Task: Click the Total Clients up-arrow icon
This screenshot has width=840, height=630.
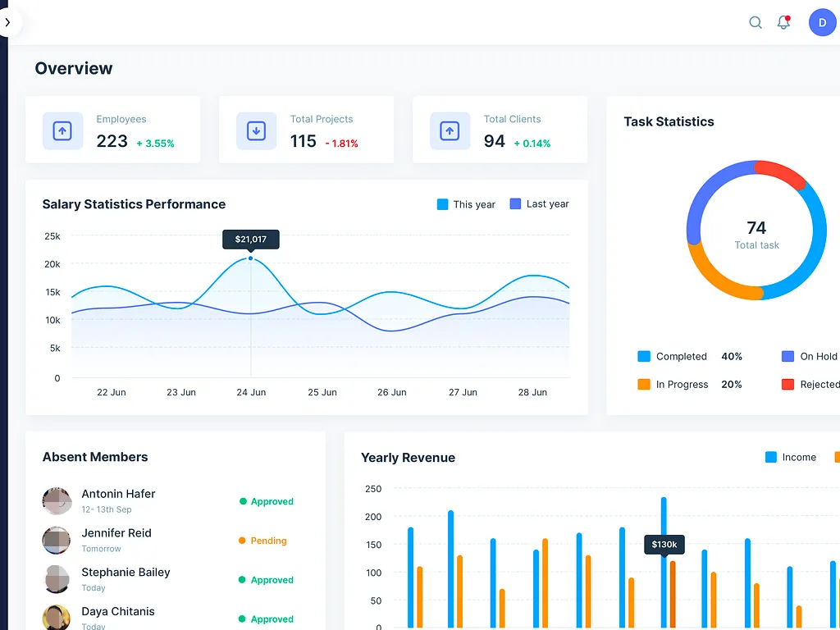Action: coord(450,130)
